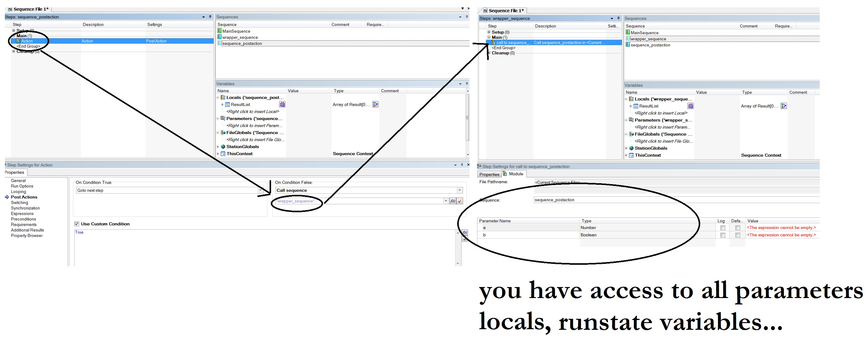The width and height of the screenshot is (868, 364).
Task: Open Synchronization category
Action: (25, 208)
